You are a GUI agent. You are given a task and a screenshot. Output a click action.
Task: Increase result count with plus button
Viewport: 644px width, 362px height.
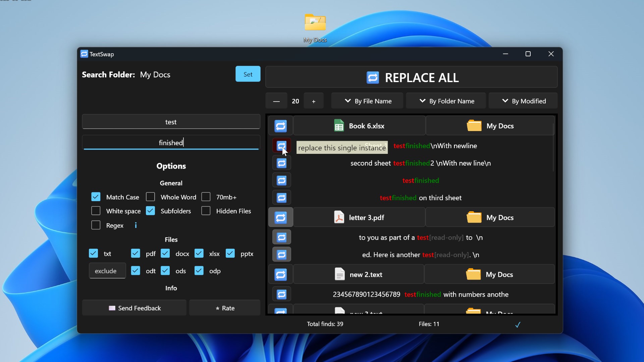(x=314, y=101)
